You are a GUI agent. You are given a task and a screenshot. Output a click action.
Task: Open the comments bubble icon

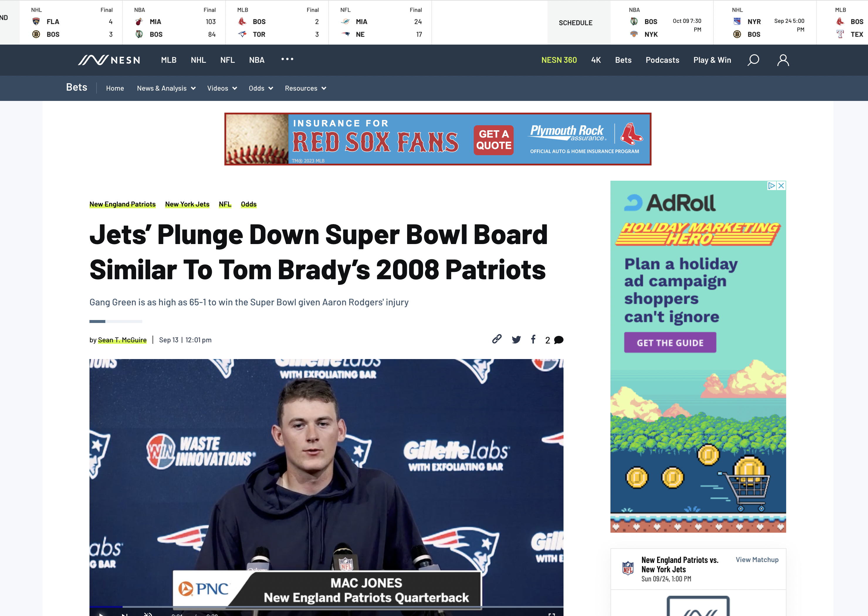point(559,340)
